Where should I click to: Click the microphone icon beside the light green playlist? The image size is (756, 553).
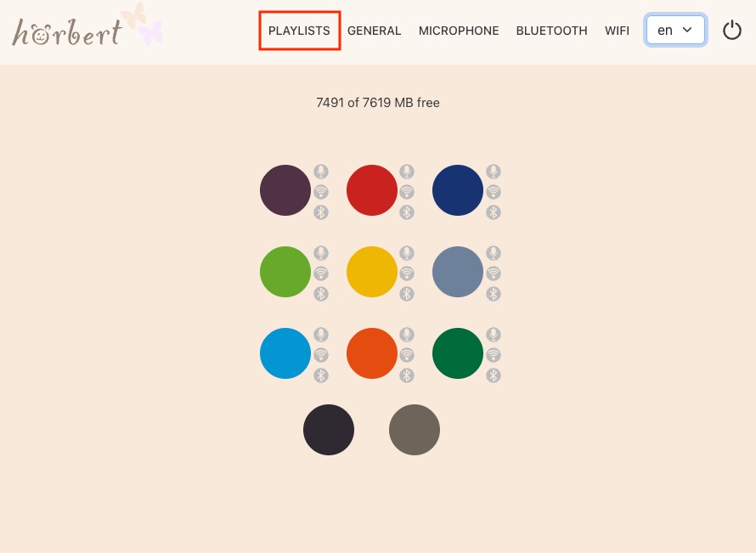point(321,253)
